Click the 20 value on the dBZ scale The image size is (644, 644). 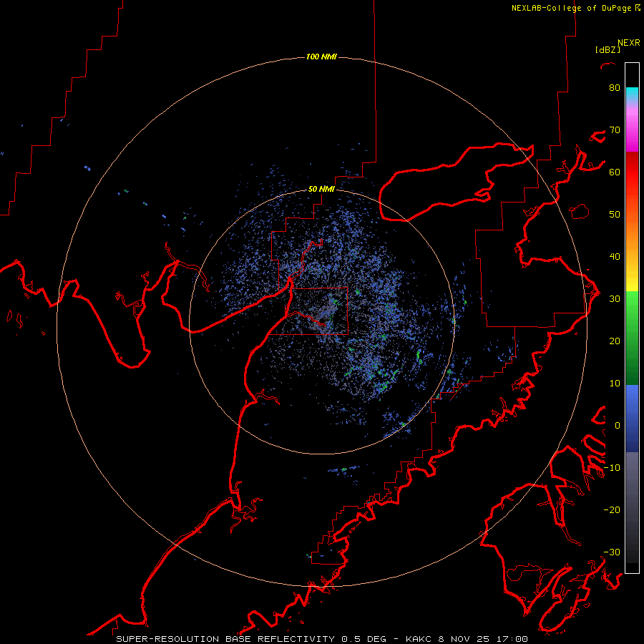(615, 341)
